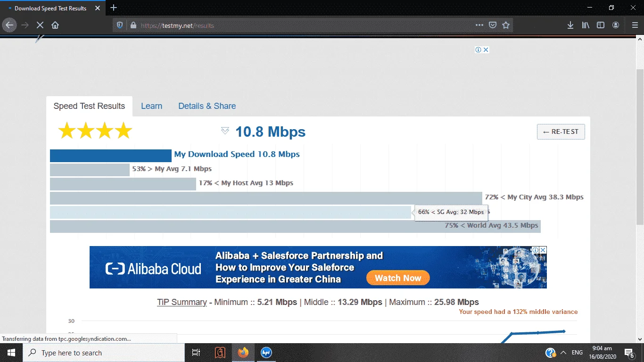Click the Watch Now ad button

coord(398,278)
